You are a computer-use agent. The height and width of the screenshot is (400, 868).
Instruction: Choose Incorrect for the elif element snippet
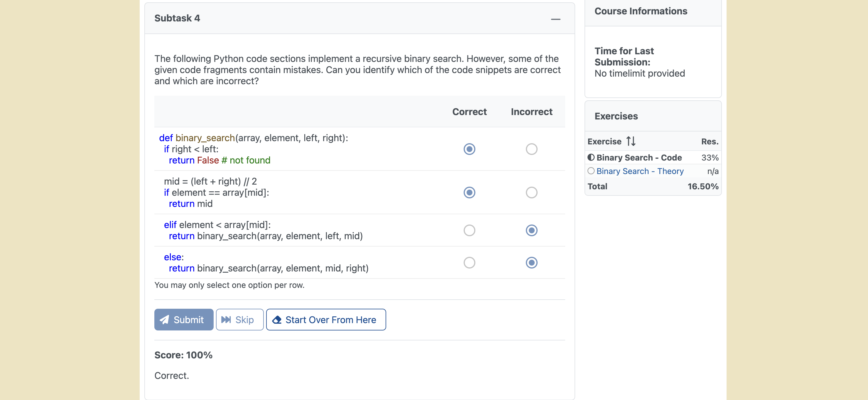coord(531,230)
